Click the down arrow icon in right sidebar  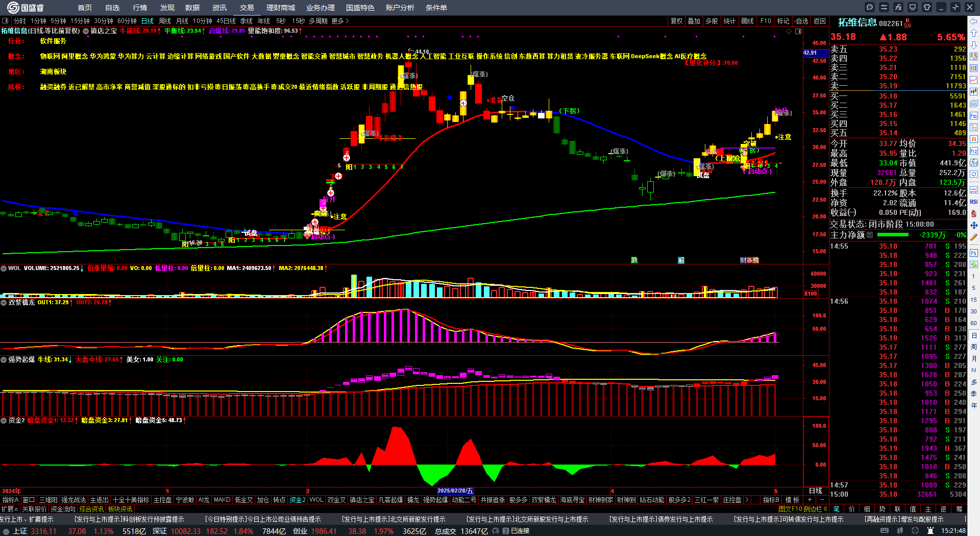click(974, 45)
